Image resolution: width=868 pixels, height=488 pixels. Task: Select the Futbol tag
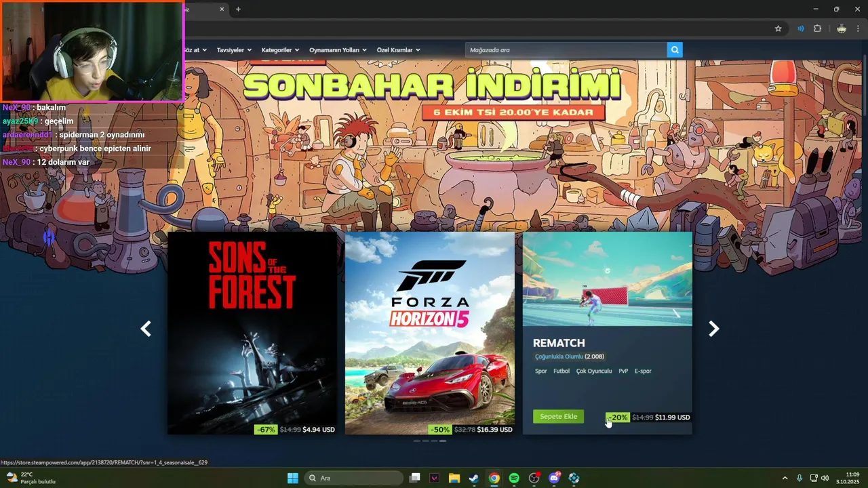coord(561,371)
